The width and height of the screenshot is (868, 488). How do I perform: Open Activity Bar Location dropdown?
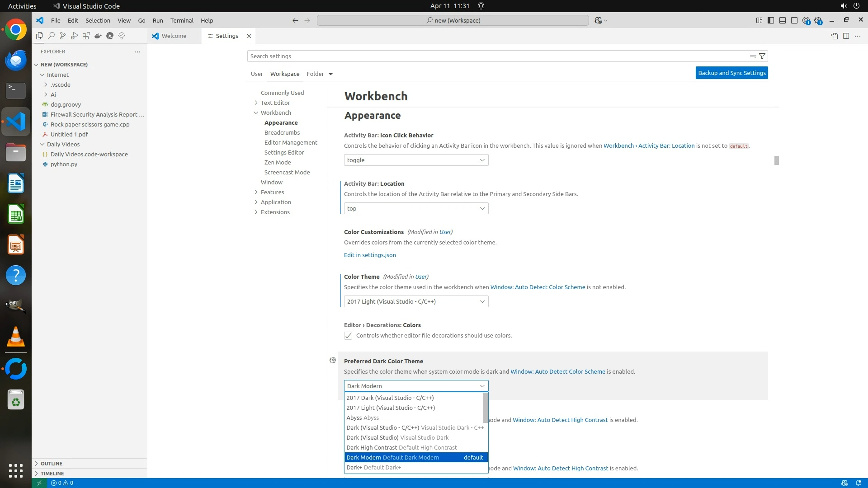pos(416,208)
